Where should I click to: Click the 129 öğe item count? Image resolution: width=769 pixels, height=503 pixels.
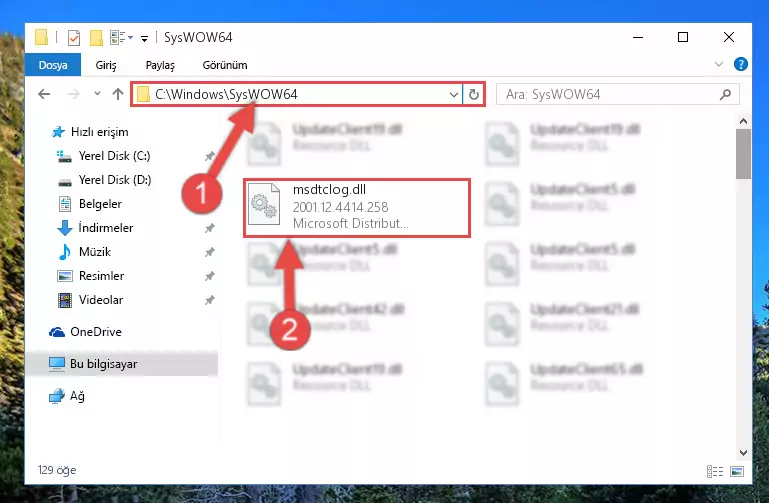[x=57, y=470]
